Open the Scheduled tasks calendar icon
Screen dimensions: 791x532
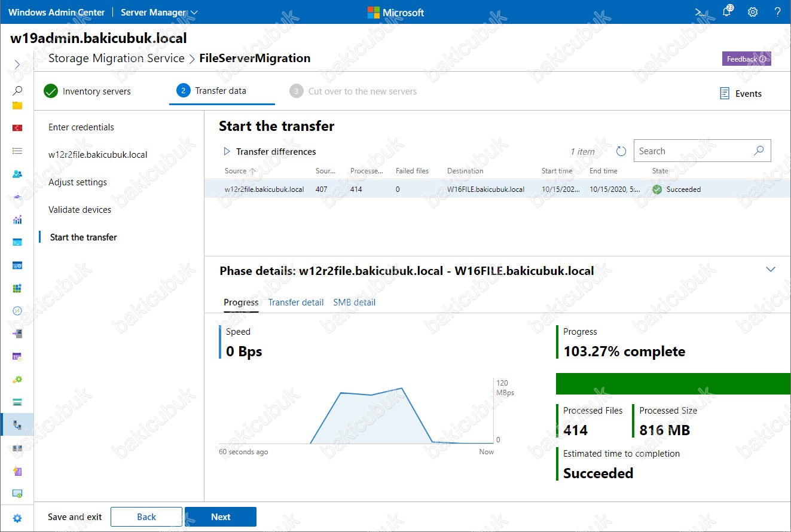tap(17, 356)
